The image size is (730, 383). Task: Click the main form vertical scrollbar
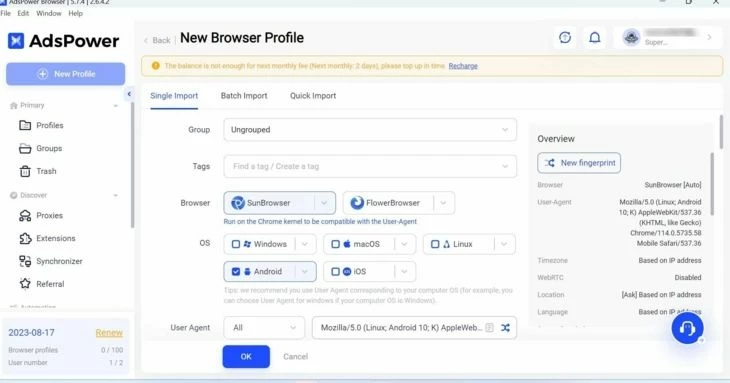click(x=721, y=132)
